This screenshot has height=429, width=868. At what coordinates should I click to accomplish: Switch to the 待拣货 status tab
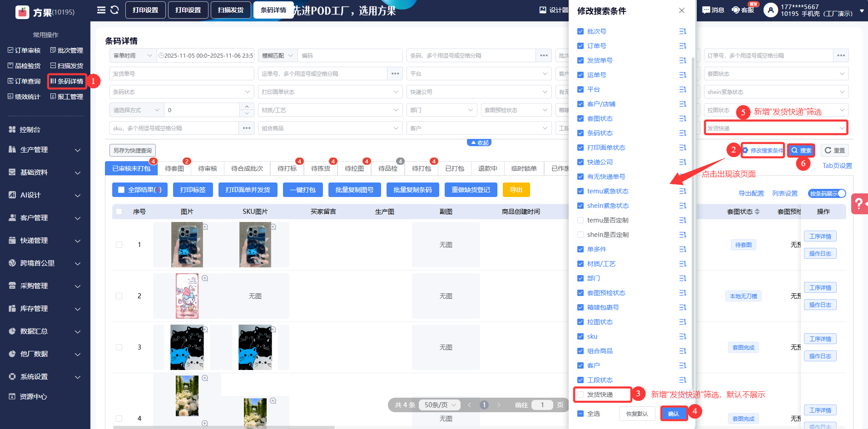[x=321, y=168]
